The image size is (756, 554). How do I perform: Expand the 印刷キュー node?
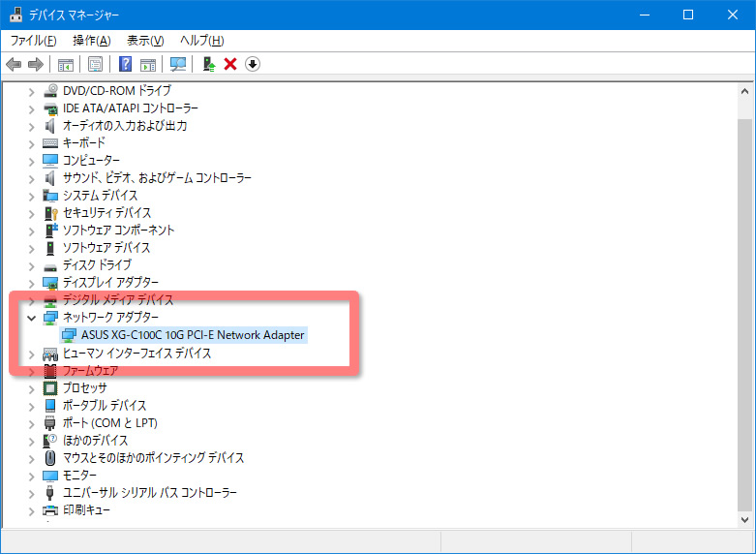point(31,511)
